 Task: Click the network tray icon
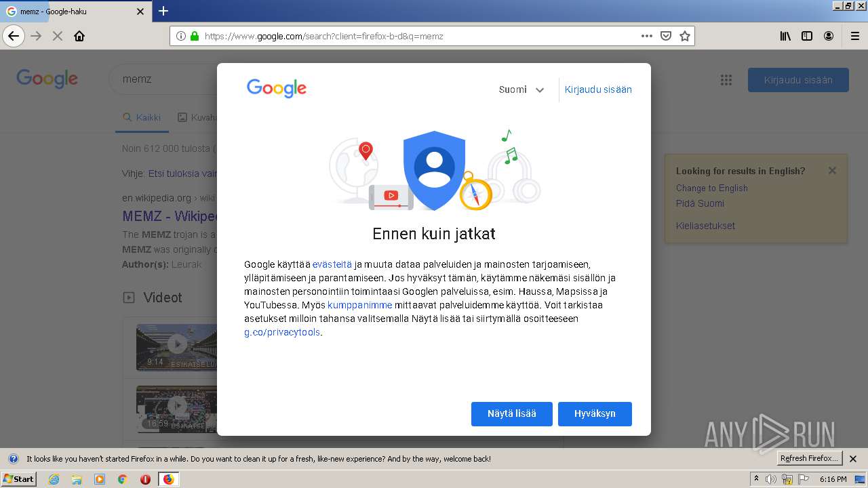787,480
